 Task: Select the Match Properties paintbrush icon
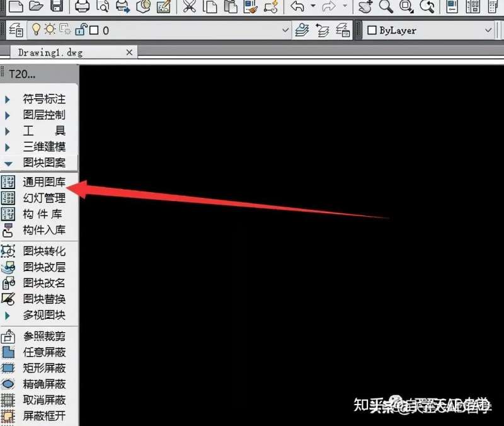[x=249, y=7]
